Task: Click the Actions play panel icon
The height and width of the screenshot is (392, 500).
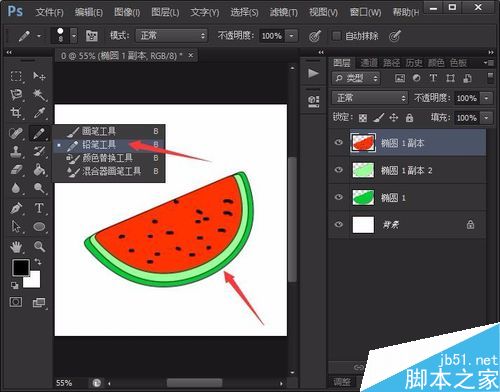Action: pyautogui.click(x=313, y=73)
